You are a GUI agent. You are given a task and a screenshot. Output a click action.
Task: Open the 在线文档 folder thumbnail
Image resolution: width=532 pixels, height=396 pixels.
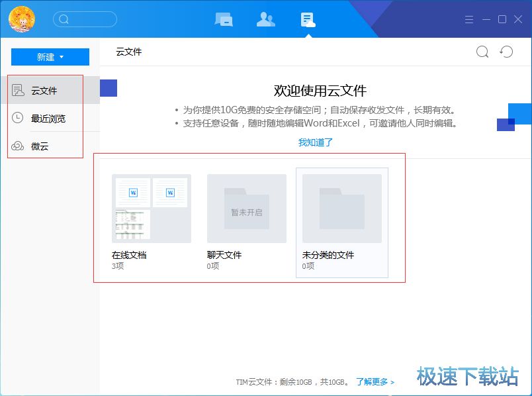click(x=152, y=209)
